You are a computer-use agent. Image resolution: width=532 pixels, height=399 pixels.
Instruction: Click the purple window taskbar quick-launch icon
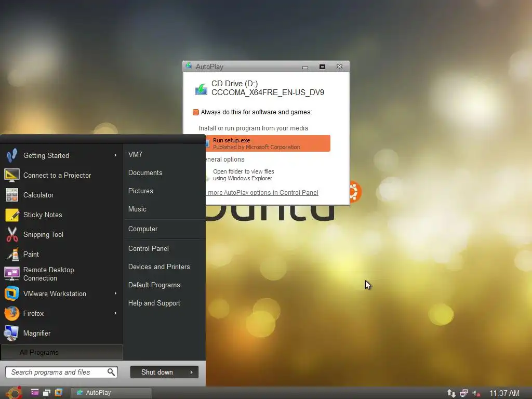pos(35,393)
